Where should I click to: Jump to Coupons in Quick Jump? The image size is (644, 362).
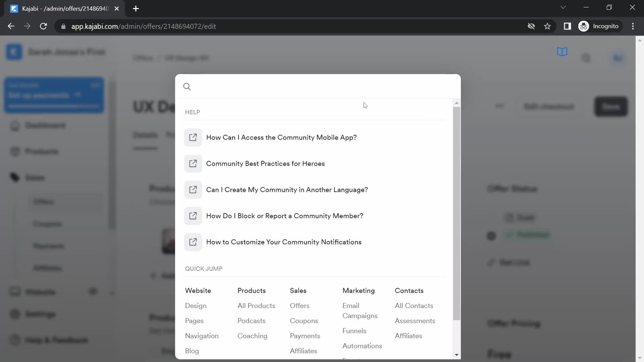[304, 321]
